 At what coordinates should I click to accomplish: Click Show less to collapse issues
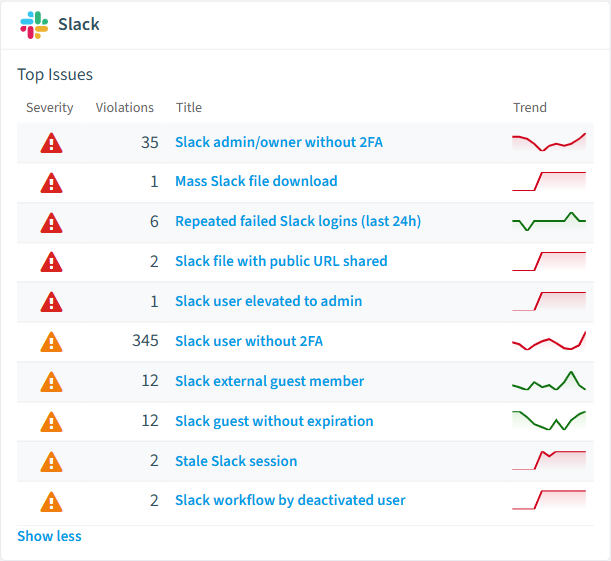[x=49, y=536]
